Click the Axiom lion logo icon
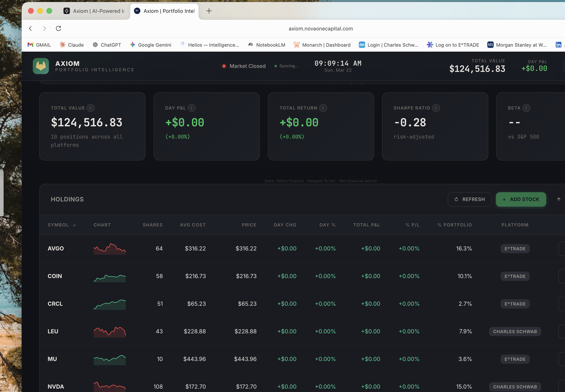The image size is (565, 392). (41, 66)
